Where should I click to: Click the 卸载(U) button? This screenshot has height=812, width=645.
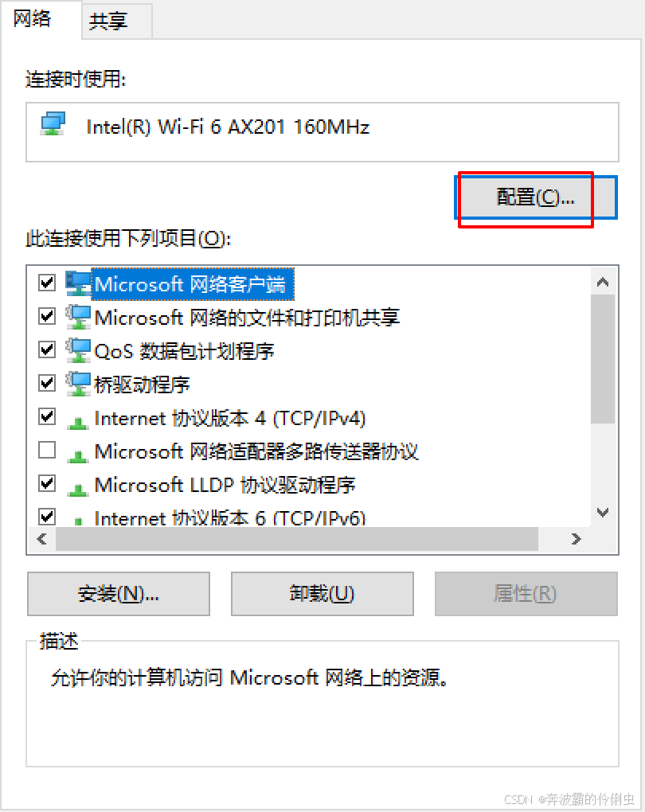[322, 593]
